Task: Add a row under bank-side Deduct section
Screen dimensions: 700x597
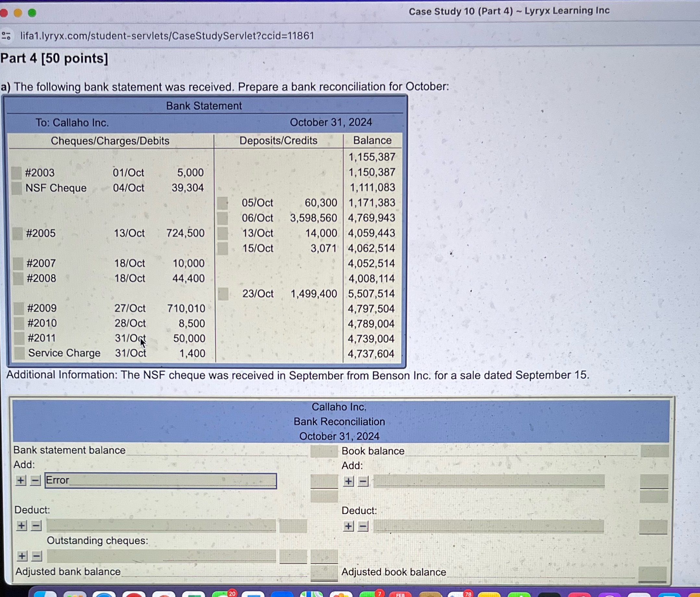Action: (x=22, y=526)
